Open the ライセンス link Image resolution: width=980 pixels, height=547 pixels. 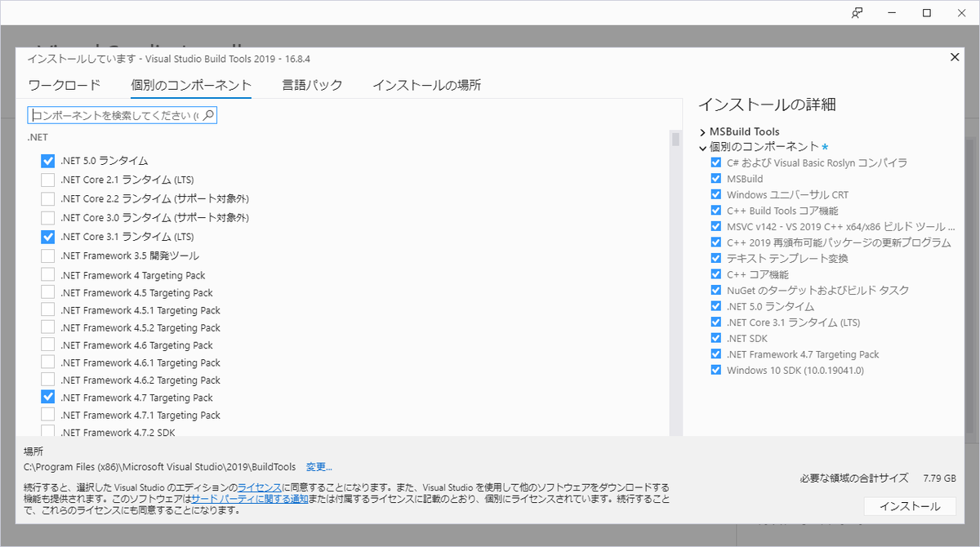(x=260, y=487)
